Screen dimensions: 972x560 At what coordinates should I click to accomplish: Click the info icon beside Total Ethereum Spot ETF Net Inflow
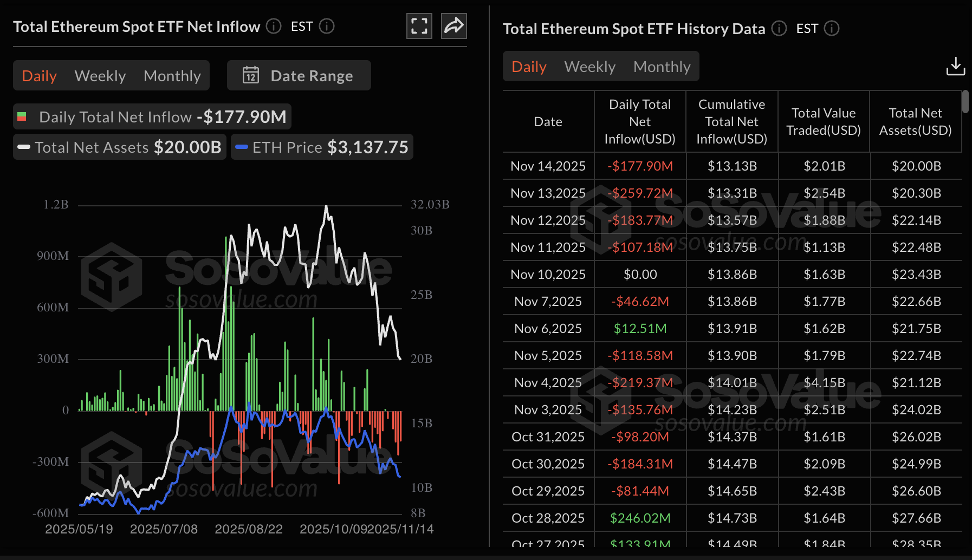(x=273, y=26)
